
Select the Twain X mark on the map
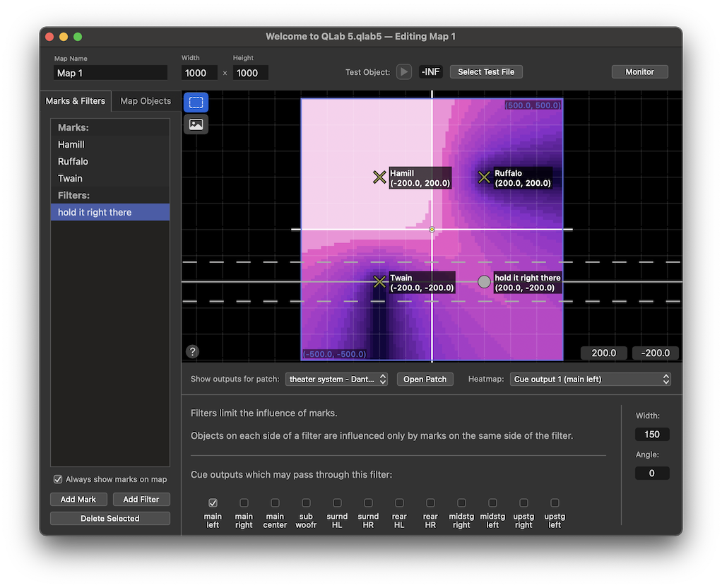[x=379, y=281]
